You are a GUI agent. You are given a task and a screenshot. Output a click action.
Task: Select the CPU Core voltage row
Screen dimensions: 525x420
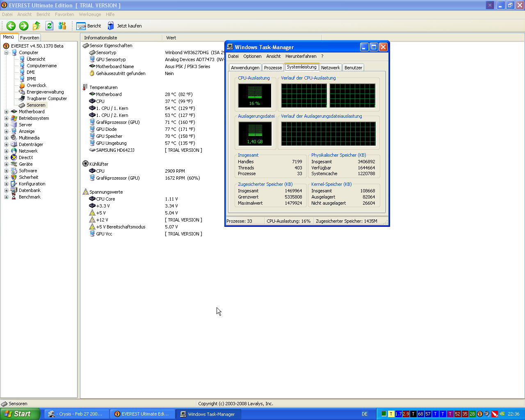105,199
